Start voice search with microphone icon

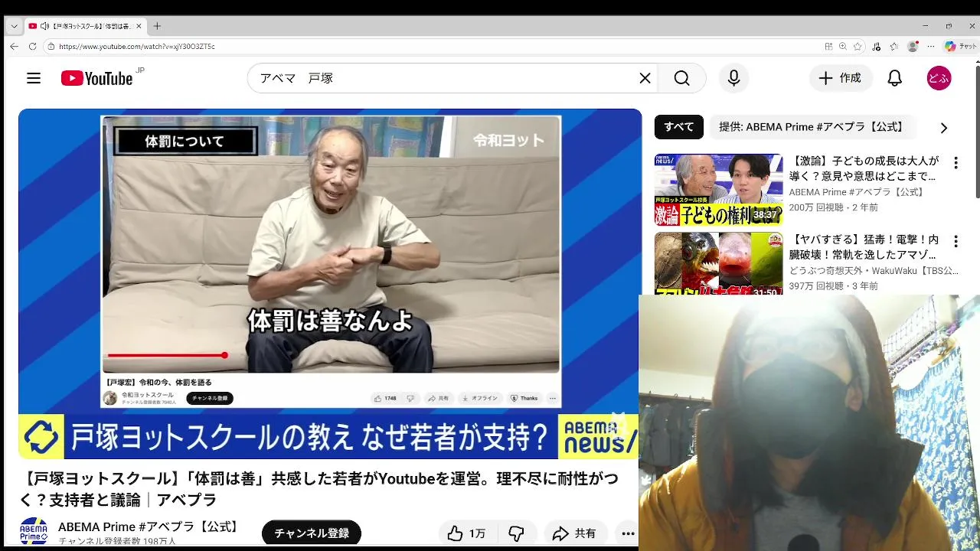click(733, 78)
